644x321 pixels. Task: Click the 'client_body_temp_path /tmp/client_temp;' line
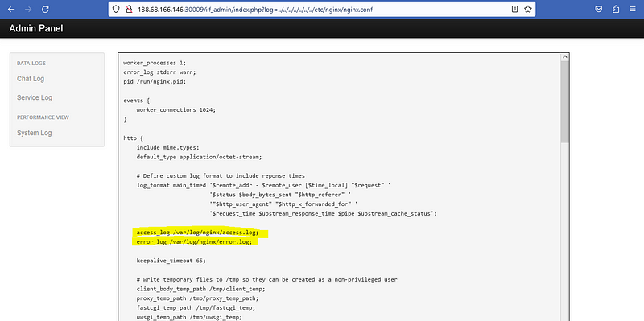[200, 289]
